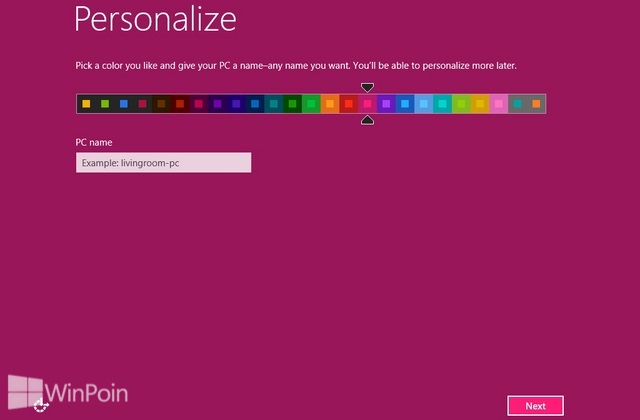This screenshot has height=420, width=640.
Task: Select the turquoise cyan color swatch
Action: pyautogui.click(x=443, y=104)
